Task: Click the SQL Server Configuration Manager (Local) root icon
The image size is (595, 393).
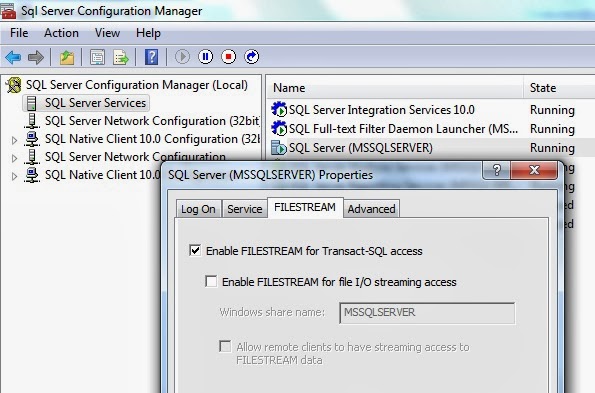Action: [14, 85]
